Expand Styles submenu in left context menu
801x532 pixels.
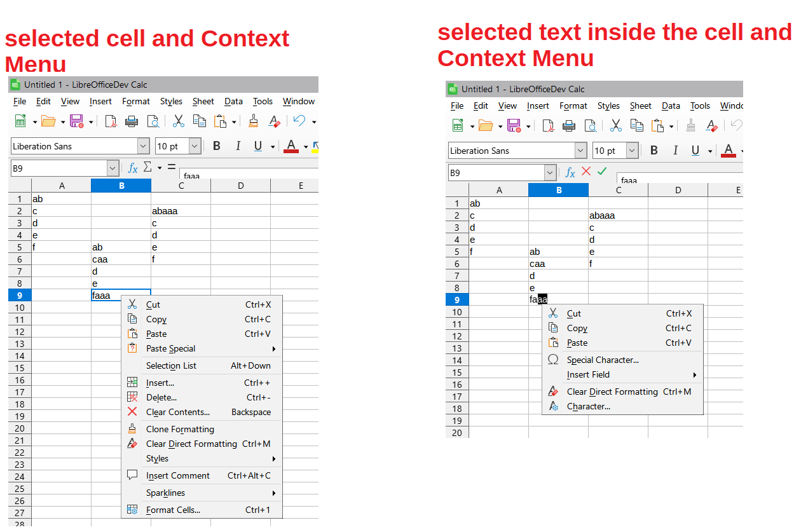pos(202,458)
